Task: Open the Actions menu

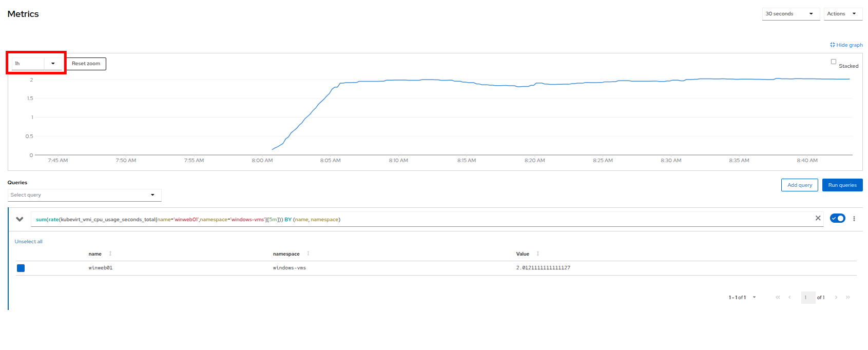Action: [x=842, y=14]
